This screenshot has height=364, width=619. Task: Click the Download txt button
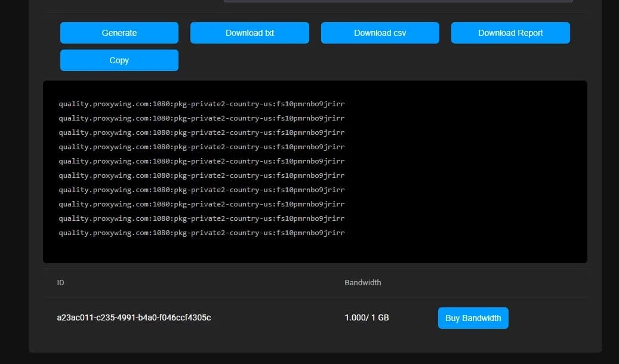click(x=250, y=33)
